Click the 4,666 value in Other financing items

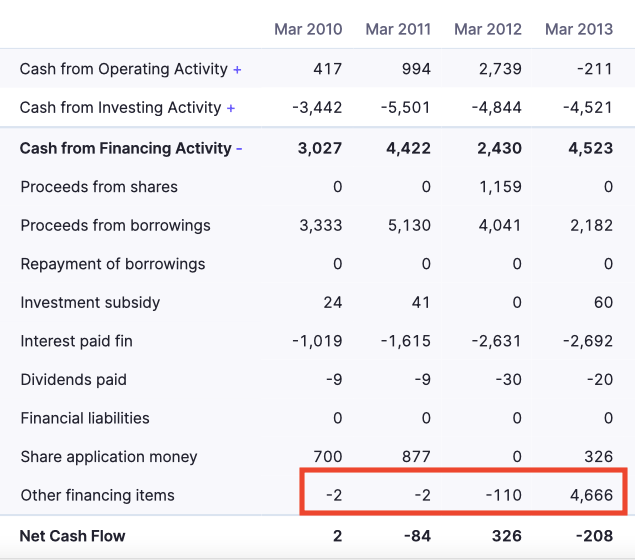[591, 495]
